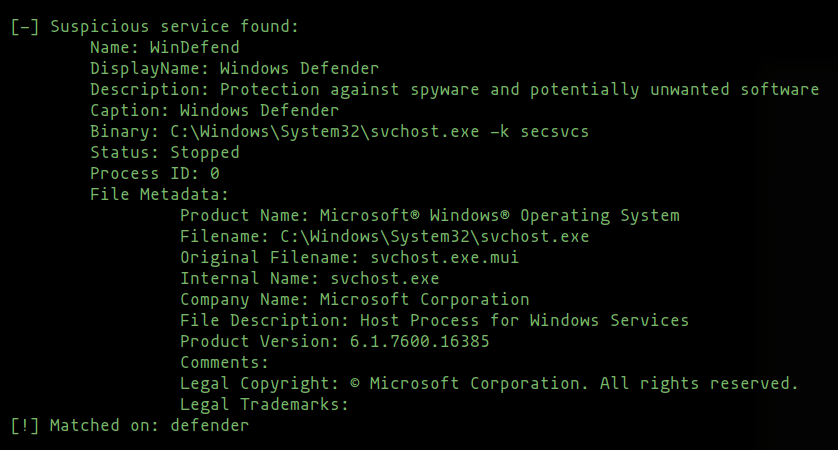This screenshot has height=450, width=838.
Task: Click the File Description Host Process line
Action: coord(434,321)
